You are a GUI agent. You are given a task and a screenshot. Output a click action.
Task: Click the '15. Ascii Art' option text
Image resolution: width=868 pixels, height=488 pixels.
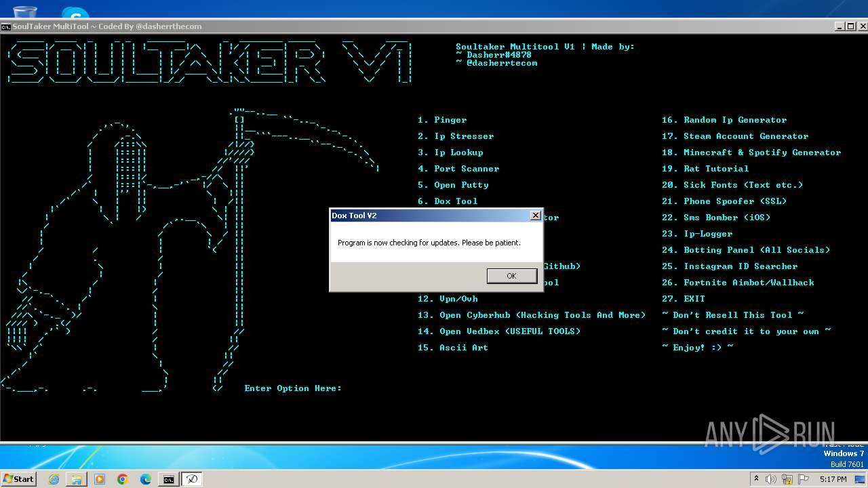[453, 348]
